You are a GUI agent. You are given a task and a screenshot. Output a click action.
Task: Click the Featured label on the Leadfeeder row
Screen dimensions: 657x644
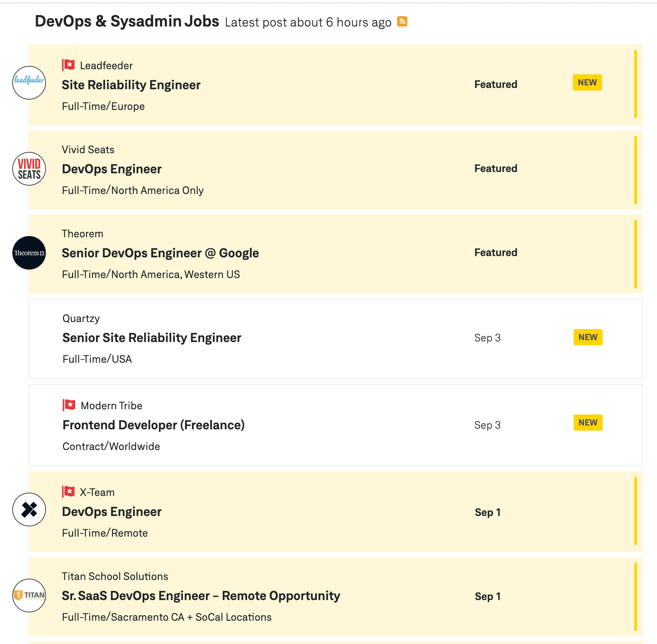click(x=496, y=84)
